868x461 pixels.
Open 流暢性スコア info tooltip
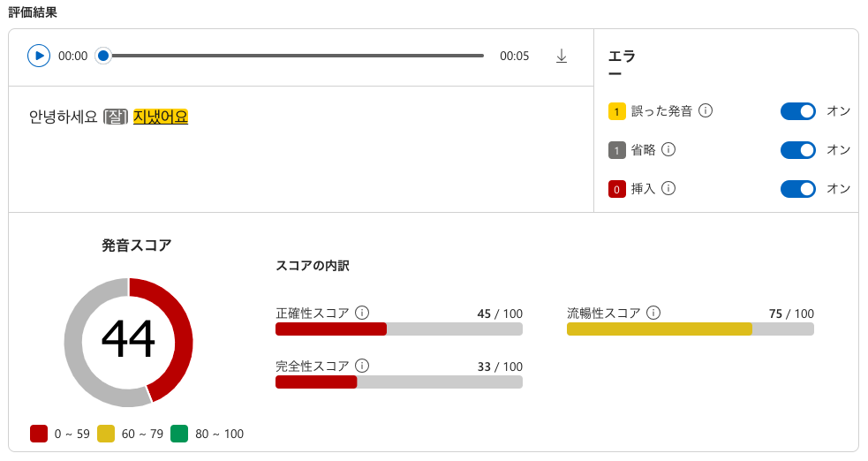[x=653, y=313]
